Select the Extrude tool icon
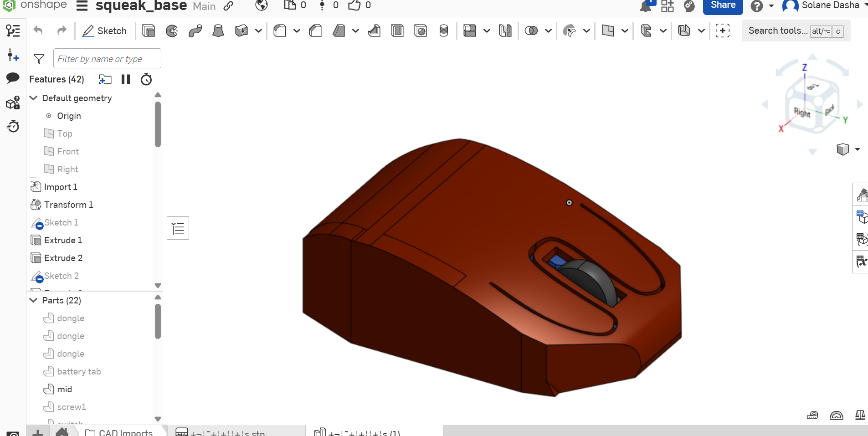Screen dimensions: 868x436 pyautogui.click(x=149, y=31)
